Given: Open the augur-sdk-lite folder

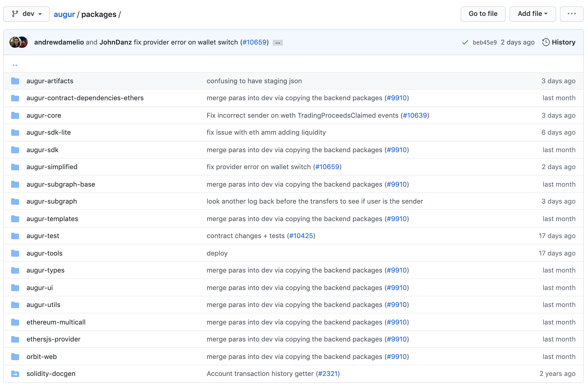Looking at the screenshot, I should (49, 132).
